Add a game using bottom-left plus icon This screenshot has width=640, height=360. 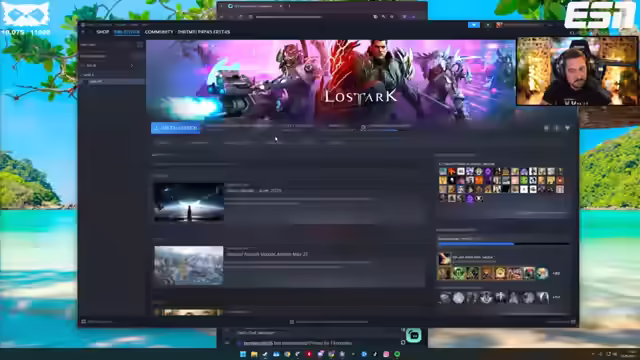(x=83, y=322)
